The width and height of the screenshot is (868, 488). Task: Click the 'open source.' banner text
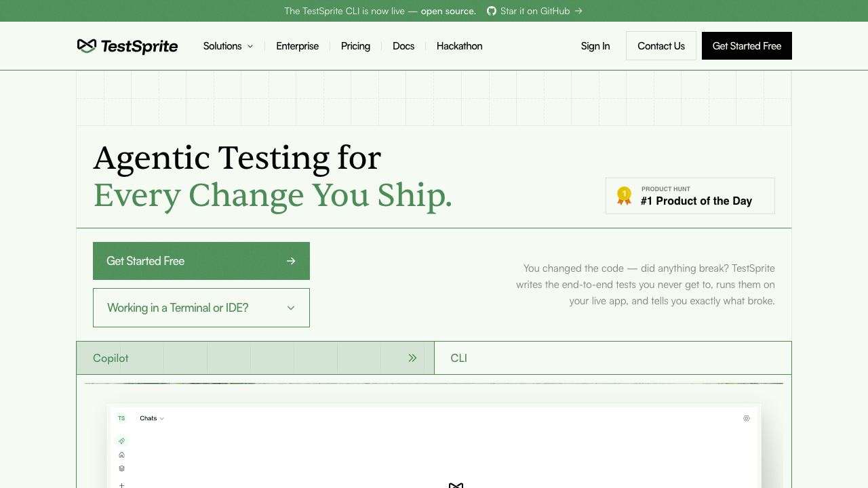(448, 11)
